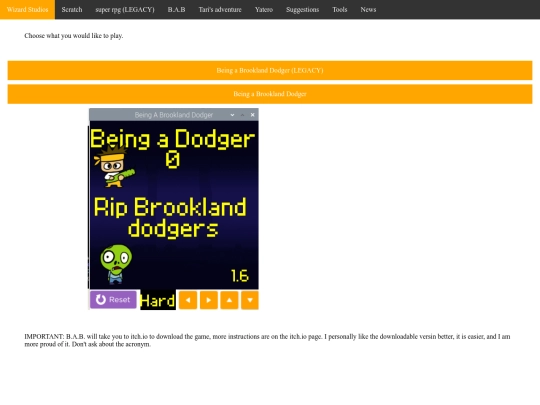This screenshot has height=405, width=540.
Task: Click the caret-up icon in game title bar
Action: point(242,115)
